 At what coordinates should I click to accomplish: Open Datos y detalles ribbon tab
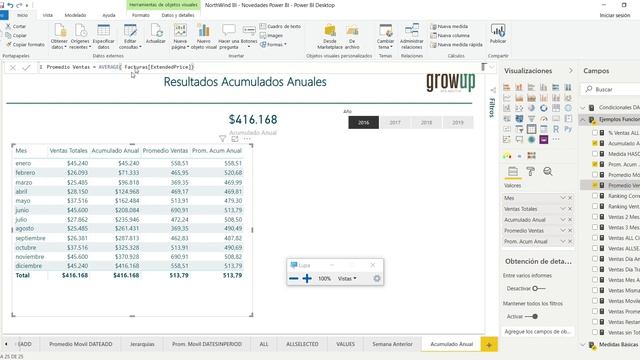[x=178, y=15]
